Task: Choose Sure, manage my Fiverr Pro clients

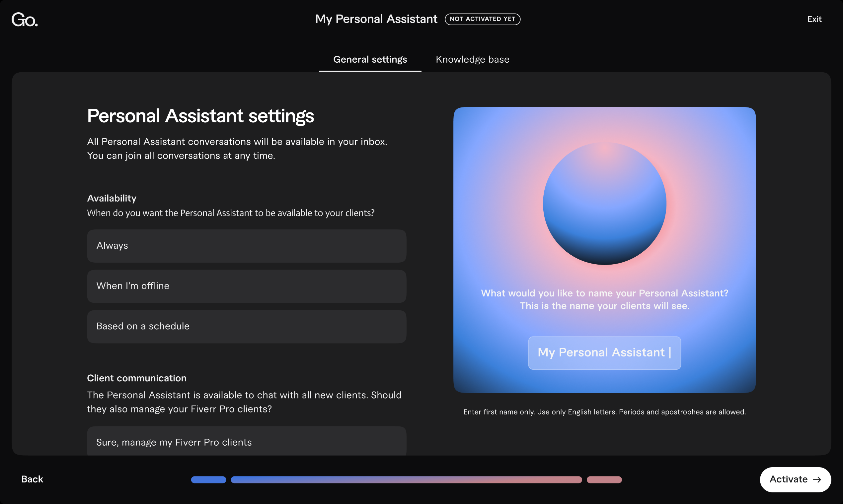Action: [x=247, y=442]
